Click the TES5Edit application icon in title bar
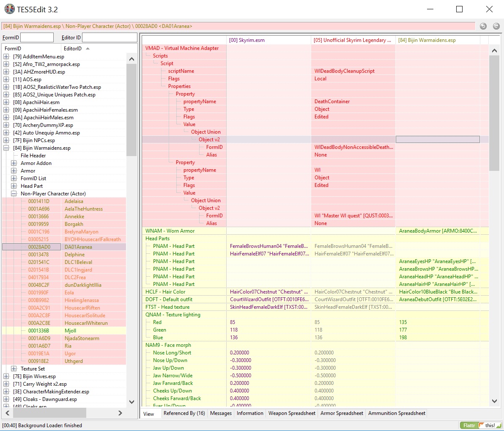Screen dimensions: 504x431 10,9
